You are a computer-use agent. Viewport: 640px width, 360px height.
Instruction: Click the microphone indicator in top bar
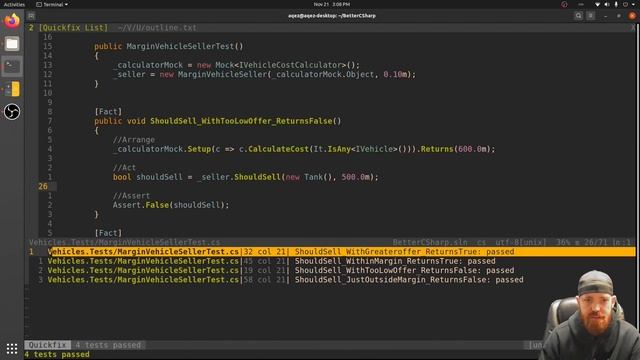(x=616, y=4)
